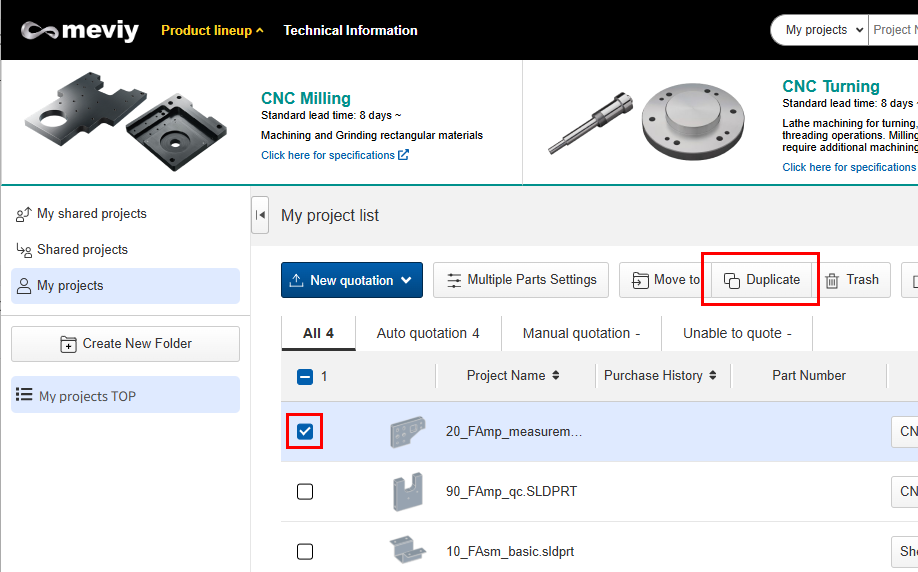Click the 90_FAmp_qc part thumbnail
Viewport: 918px width, 572px height.
pos(407,492)
